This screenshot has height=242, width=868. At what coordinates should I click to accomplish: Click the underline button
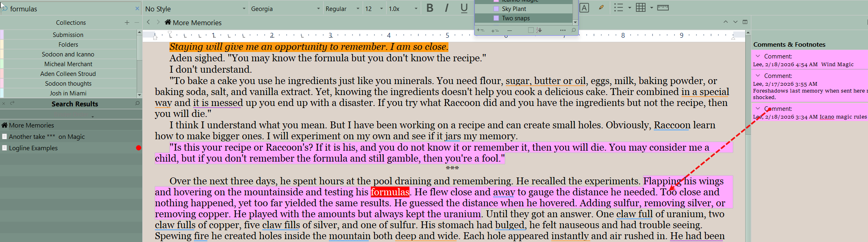coord(464,8)
